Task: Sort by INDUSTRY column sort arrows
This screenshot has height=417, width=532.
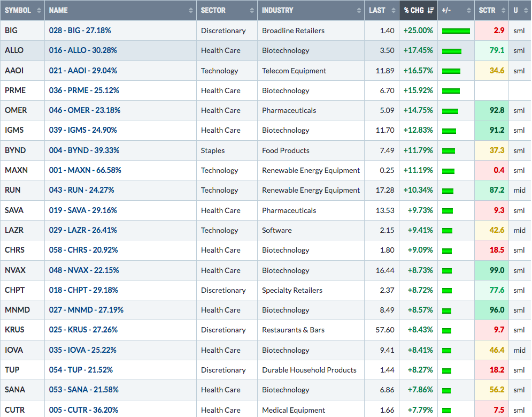Action: tap(359, 11)
